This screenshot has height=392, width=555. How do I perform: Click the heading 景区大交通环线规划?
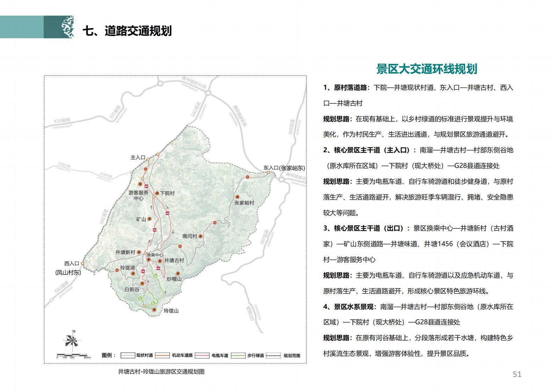[427, 69]
